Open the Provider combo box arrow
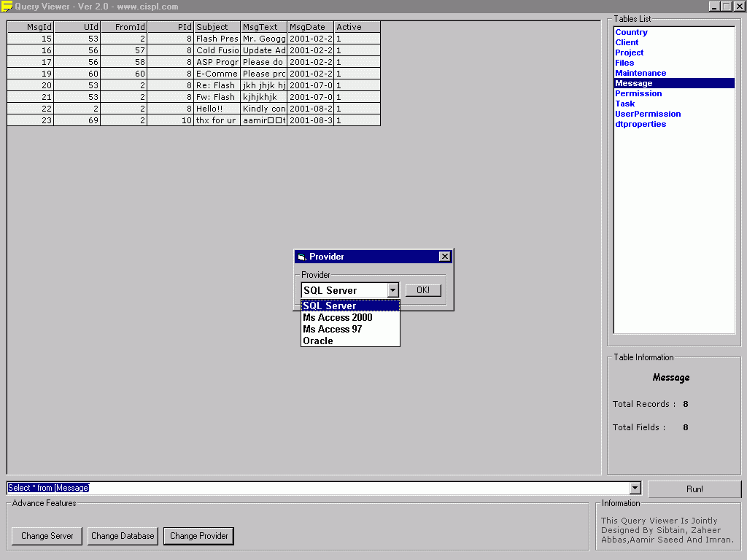This screenshot has width=747, height=560. pos(392,290)
